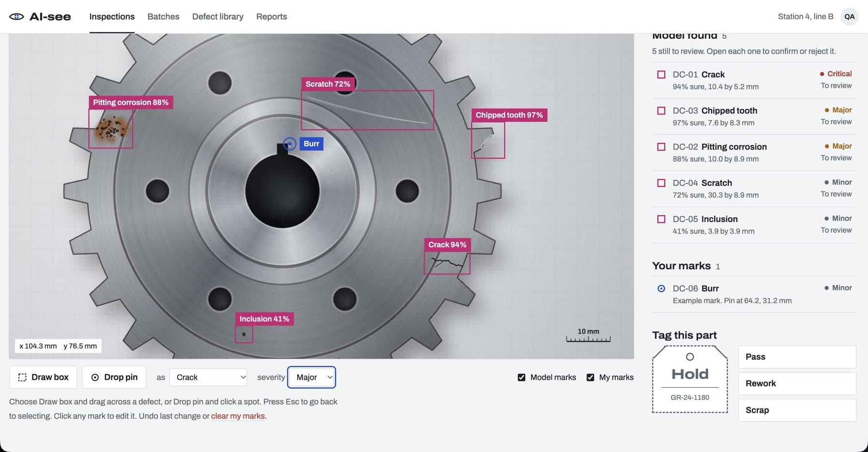Open the Batches tab
This screenshot has height=452, width=868.
pyautogui.click(x=164, y=16)
